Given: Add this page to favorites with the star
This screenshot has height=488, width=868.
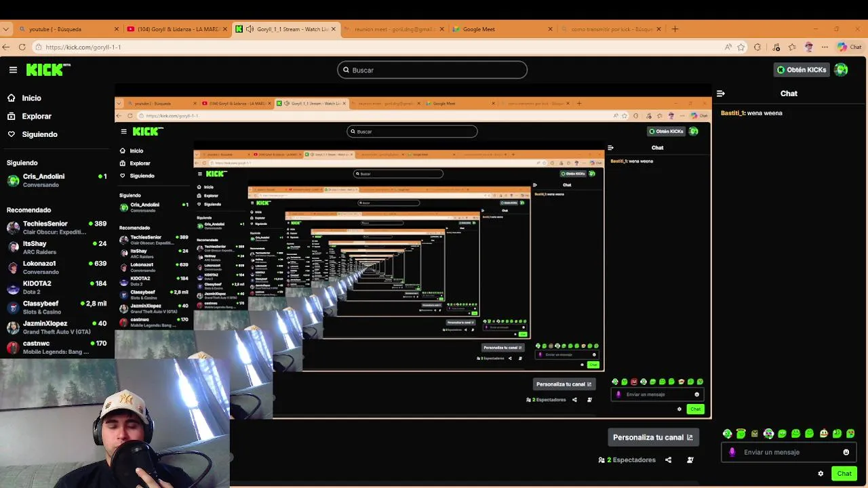Looking at the screenshot, I should point(741,47).
